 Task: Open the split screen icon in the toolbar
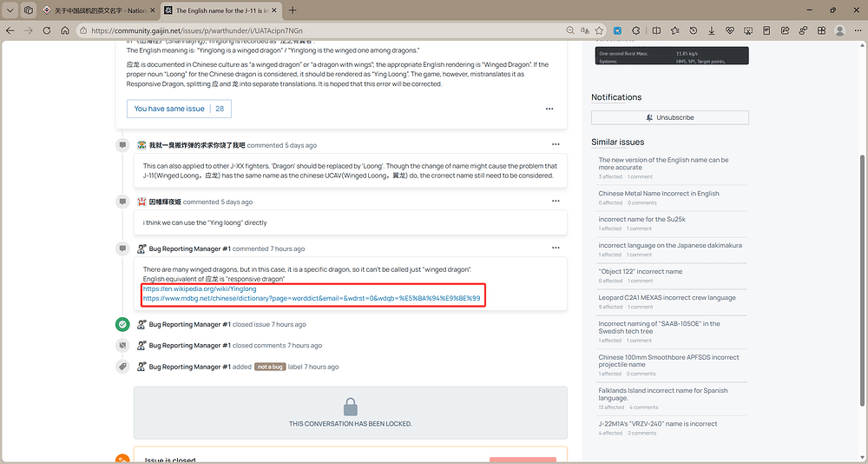click(656, 30)
